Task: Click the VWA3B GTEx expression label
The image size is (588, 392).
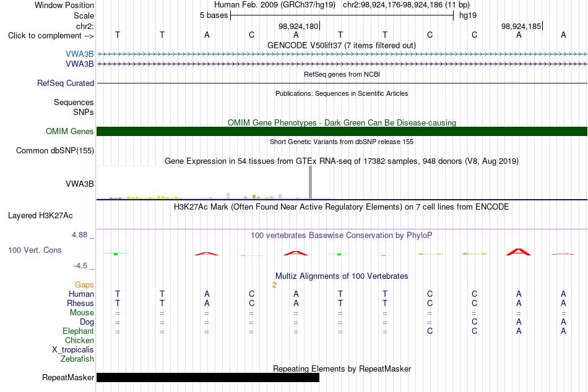Action: [x=79, y=184]
